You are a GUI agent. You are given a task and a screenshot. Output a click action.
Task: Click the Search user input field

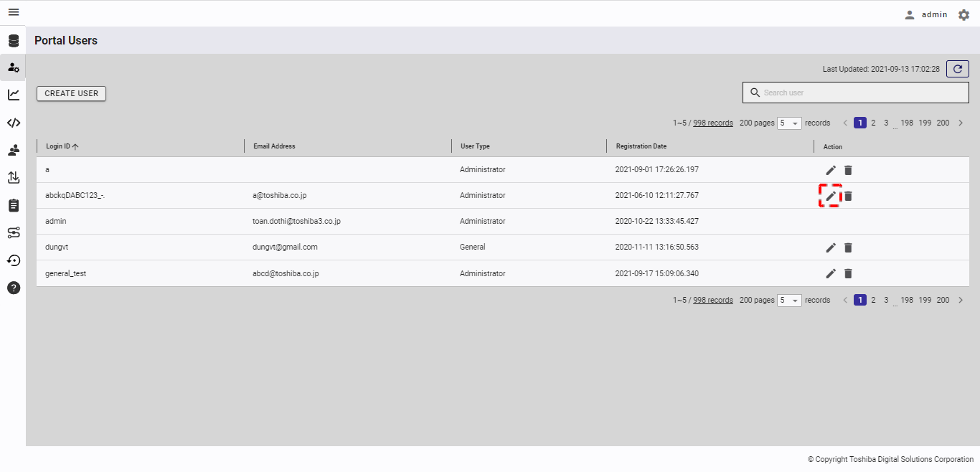coord(856,93)
